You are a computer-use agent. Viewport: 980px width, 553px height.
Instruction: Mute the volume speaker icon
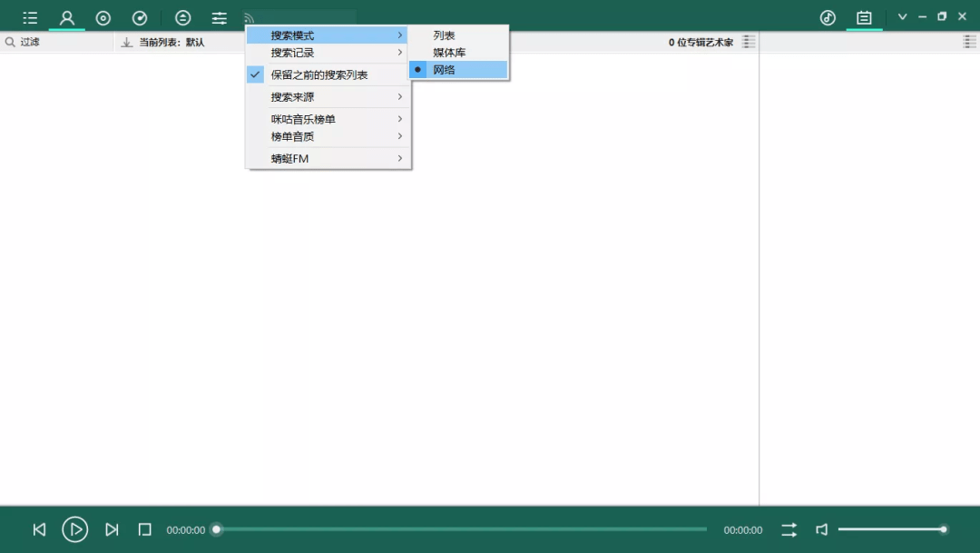[x=822, y=530]
